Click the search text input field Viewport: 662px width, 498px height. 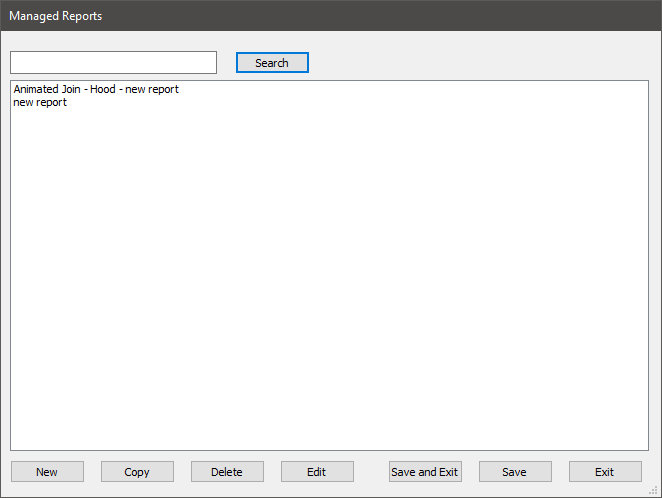pyautogui.click(x=113, y=63)
